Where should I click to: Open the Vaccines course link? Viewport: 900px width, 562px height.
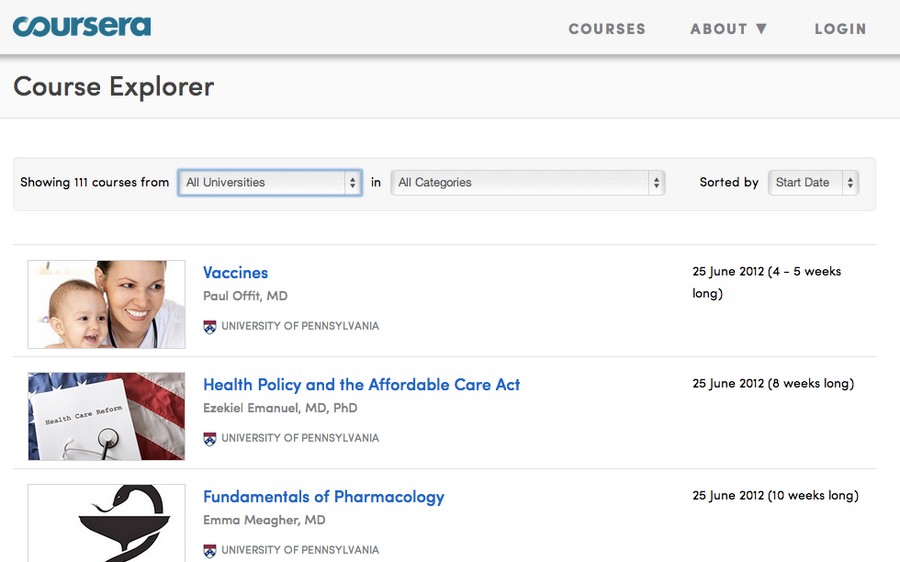click(235, 273)
